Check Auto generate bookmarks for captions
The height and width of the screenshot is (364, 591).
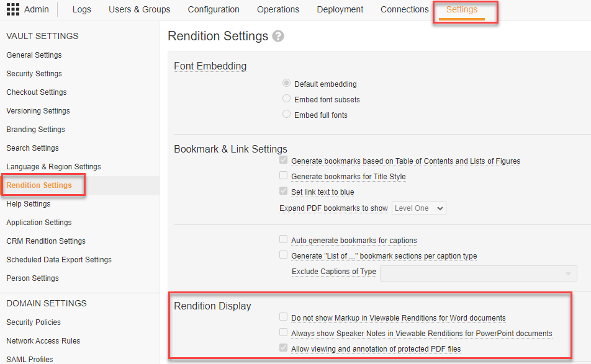pos(284,240)
